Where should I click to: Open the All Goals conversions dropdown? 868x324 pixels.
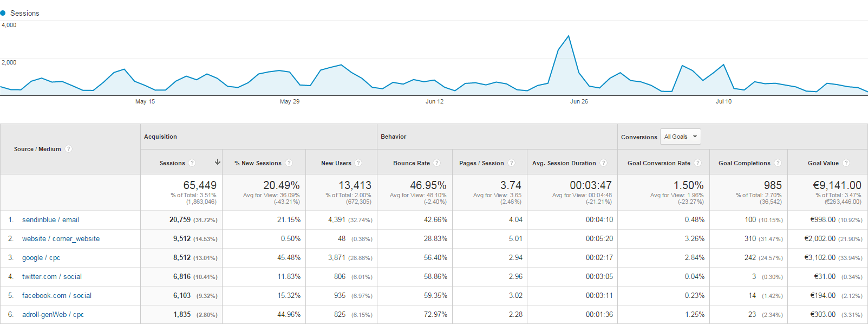[681, 137]
